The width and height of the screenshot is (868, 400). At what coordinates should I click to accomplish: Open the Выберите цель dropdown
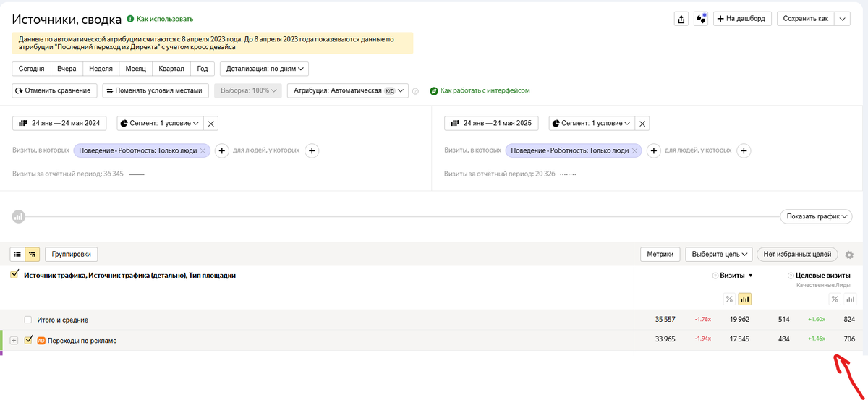pyautogui.click(x=718, y=255)
